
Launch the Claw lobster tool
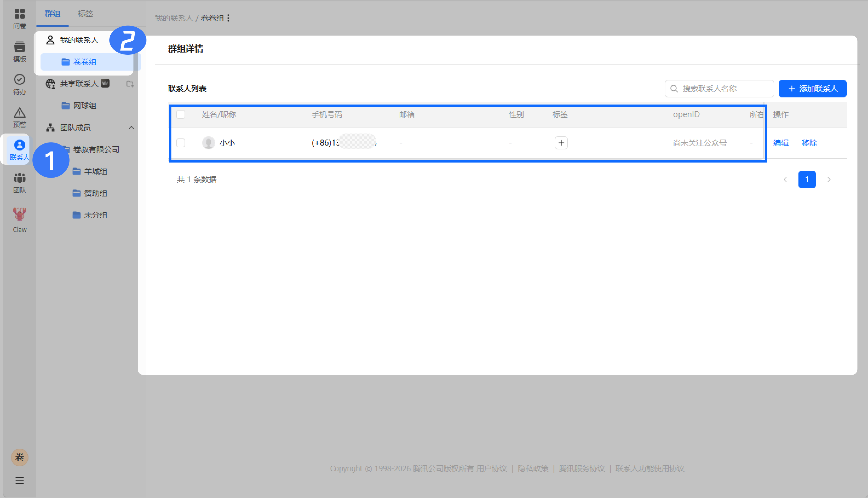pyautogui.click(x=19, y=220)
